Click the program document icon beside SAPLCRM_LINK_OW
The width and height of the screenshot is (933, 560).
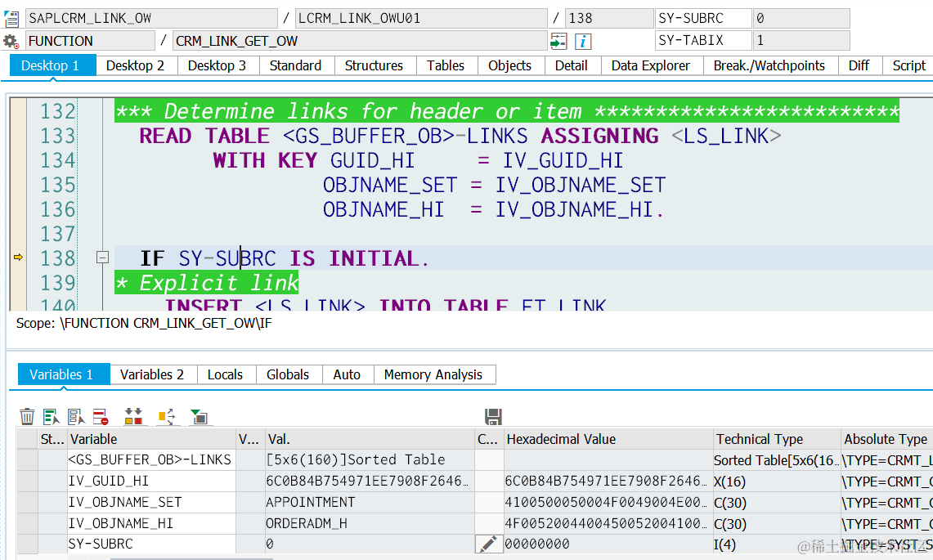[x=11, y=19]
